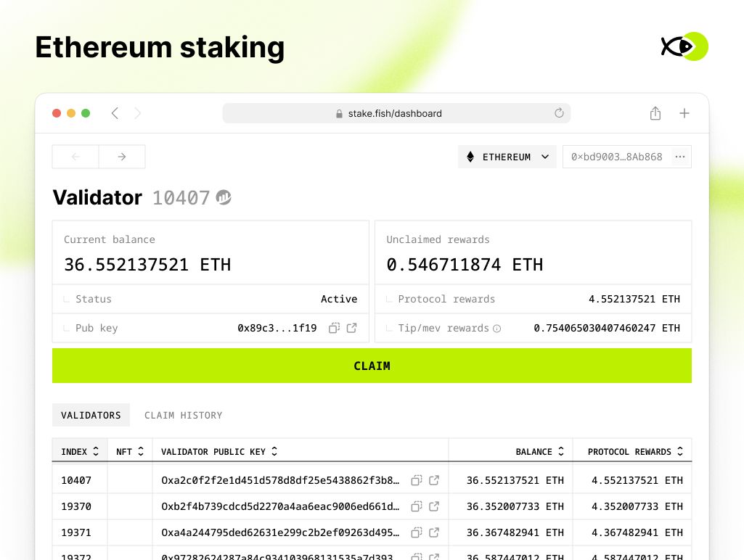Click Tip/mev rewards info icon

click(496, 329)
